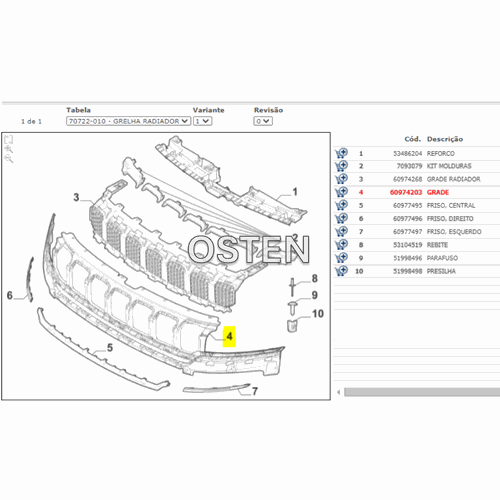
Task: Click the PRESILHA description
Action: [441, 271]
